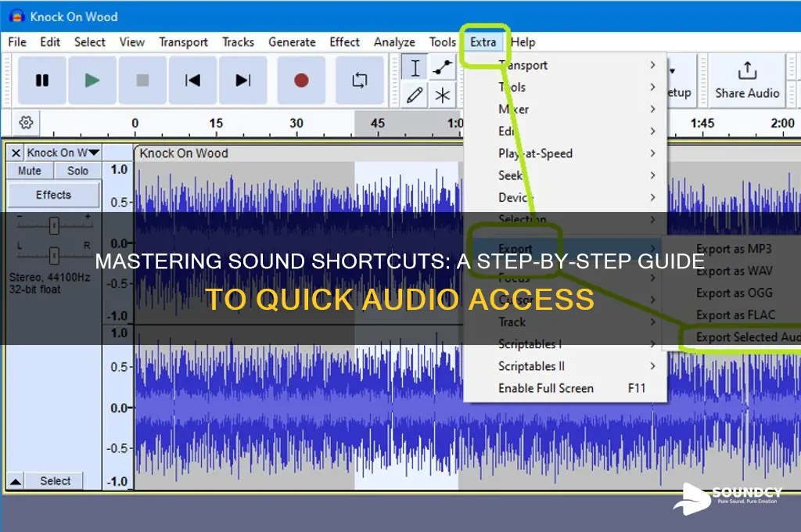801x532 pixels.
Task: Click the Knock On Wood clip title bar
Action: click(298, 153)
